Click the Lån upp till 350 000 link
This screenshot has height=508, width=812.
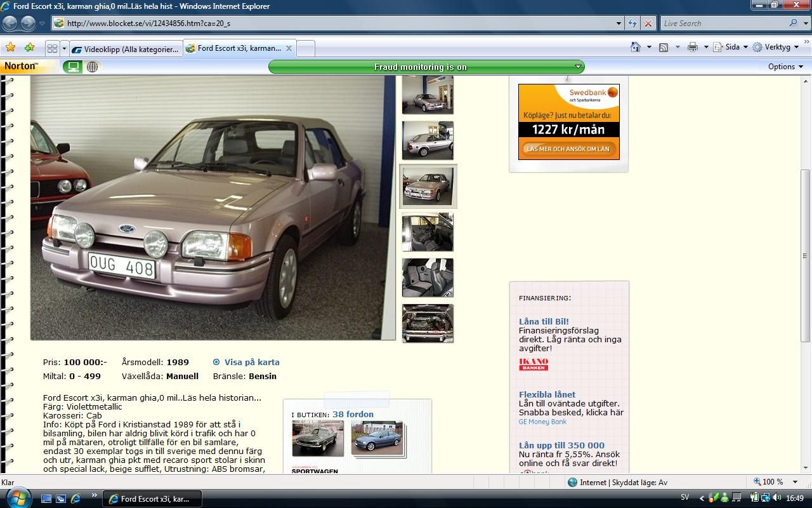561,445
